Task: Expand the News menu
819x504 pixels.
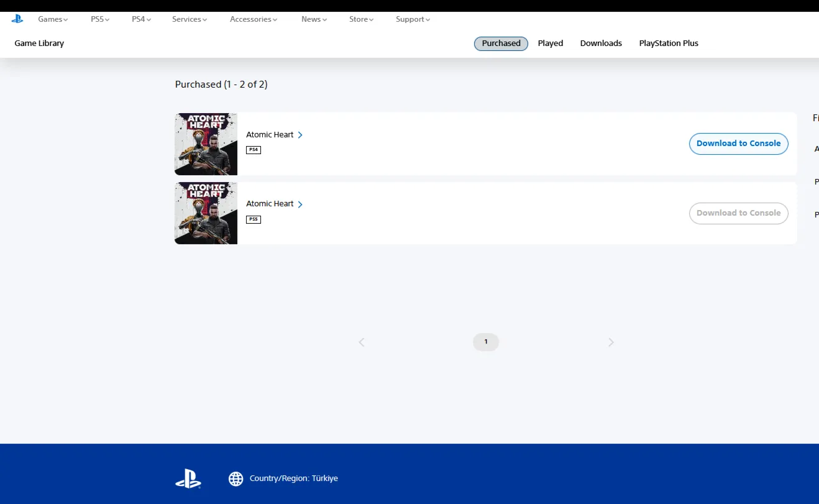Action: (314, 19)
